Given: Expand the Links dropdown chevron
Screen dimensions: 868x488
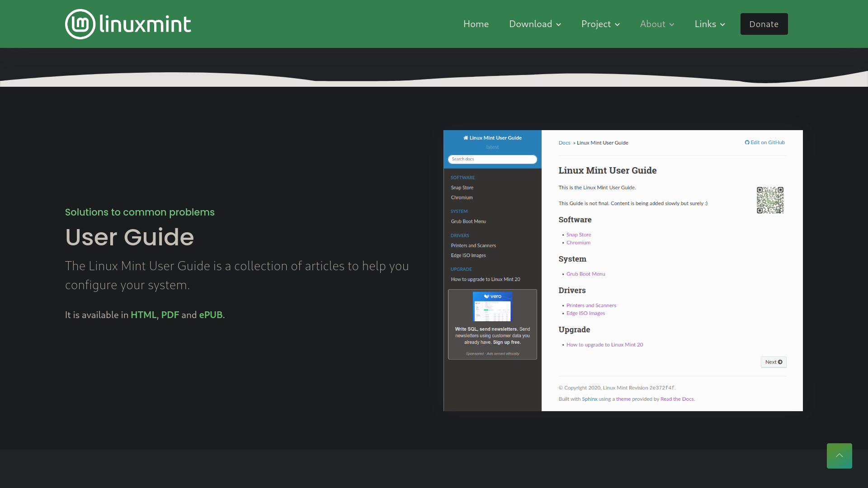Looking at the screenshot, I should 722,24.
